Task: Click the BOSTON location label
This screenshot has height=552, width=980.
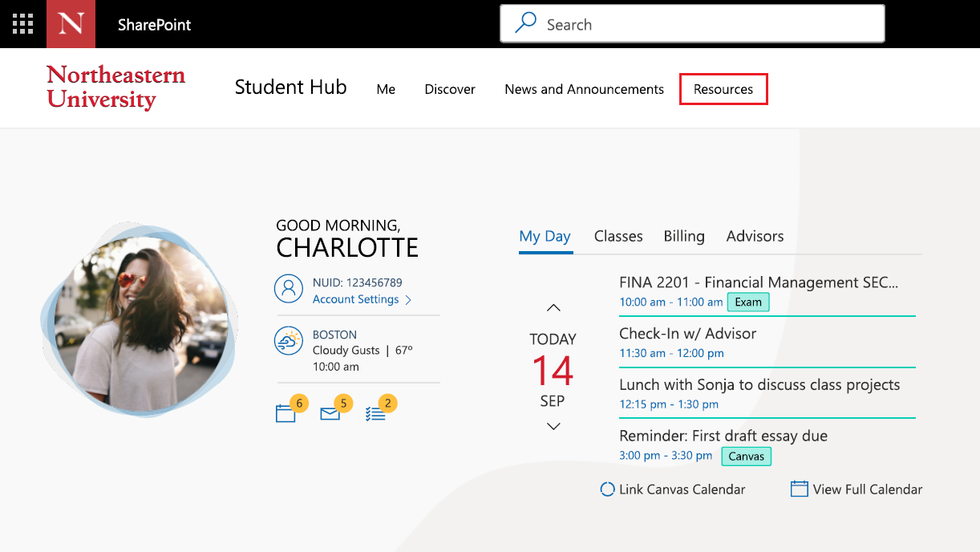Action: [334, 335]
